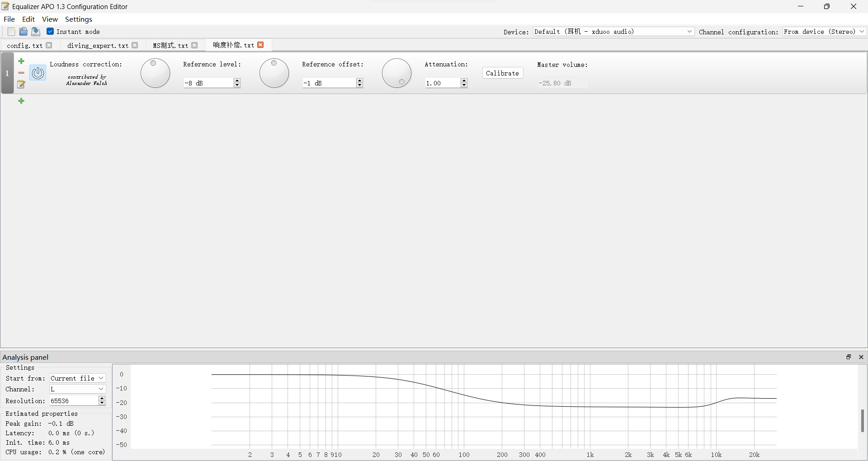Image resolution: width=868 pixels, height=461 pixels.
Task: Click the Reference level dial
Action: tap(155, 73)
